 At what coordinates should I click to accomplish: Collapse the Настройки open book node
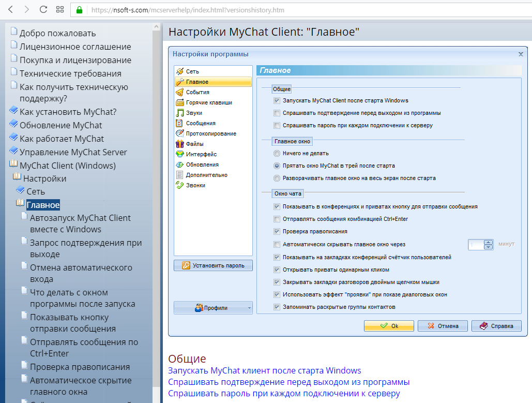click(x=17, y=176)
